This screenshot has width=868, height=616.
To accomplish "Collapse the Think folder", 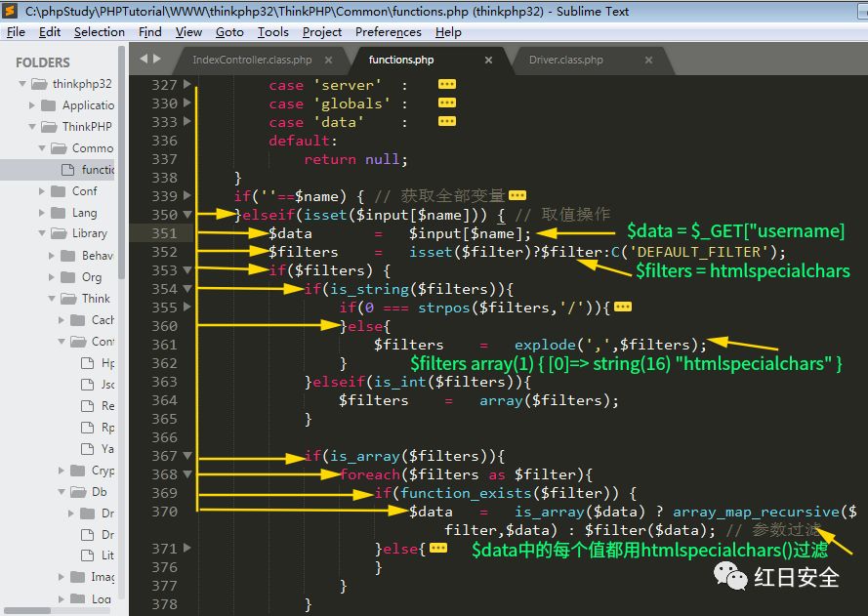I will [x=52, y=299].
